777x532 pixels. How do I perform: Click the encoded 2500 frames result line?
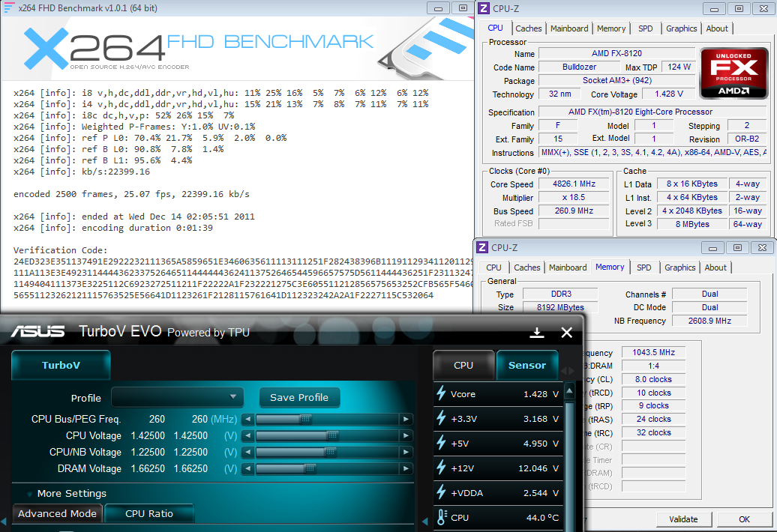point(131,194)
